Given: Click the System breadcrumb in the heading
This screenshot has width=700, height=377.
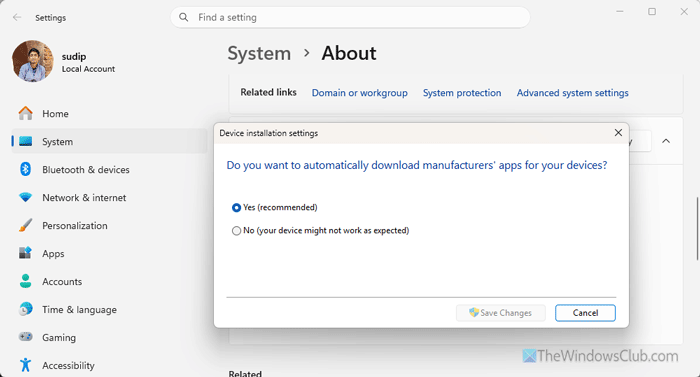Looking at the screenshot, I should (x=259, y=54).
